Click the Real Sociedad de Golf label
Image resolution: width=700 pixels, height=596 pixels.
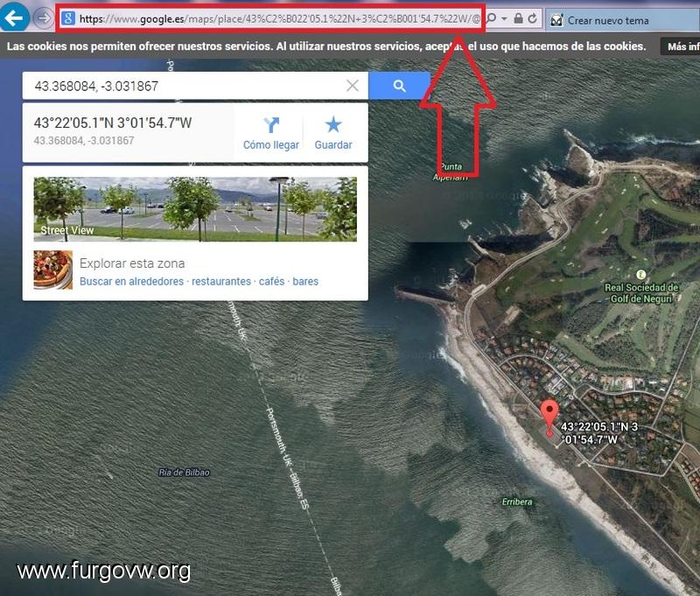coord(641,293)
